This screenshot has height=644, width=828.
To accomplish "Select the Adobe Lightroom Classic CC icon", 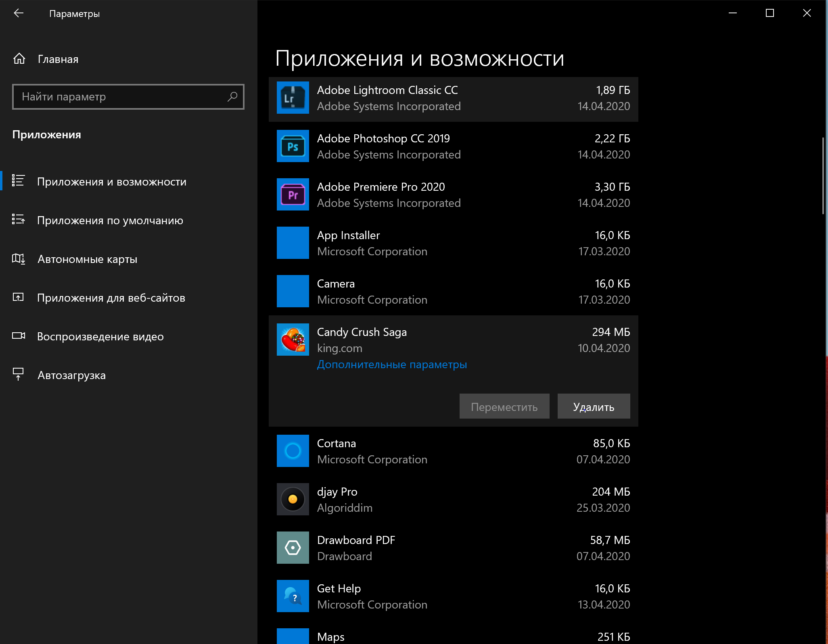I will click(x=293, y=98).
